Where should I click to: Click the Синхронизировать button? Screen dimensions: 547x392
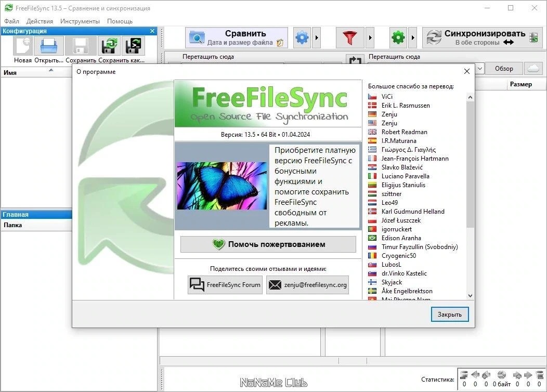pos(483,37)
